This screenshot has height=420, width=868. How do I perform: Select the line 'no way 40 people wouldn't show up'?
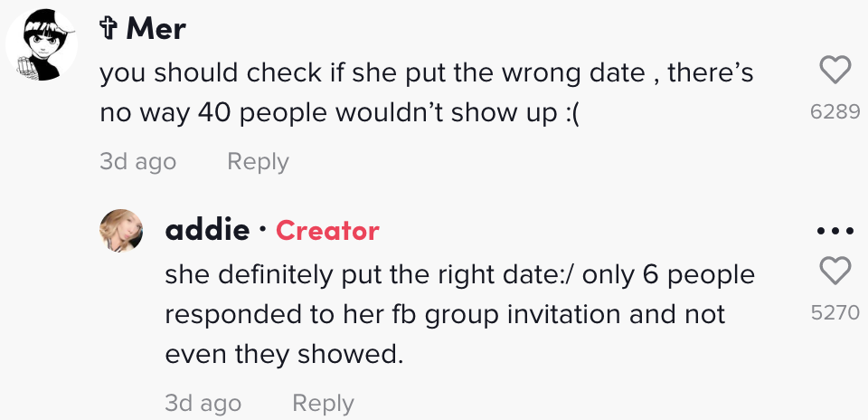coord(339,113)
